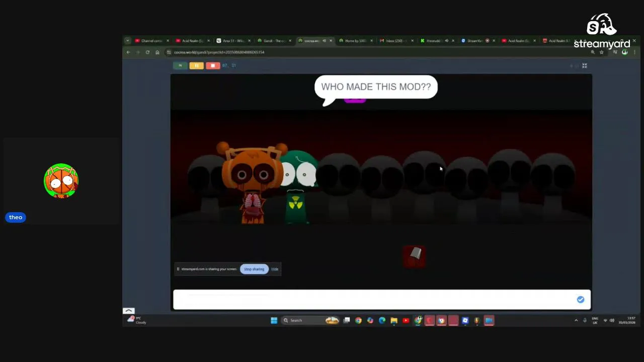The width and height of the screenshot is (644, 362).
Task: Switch to the Channel content tab
Action: (151, 41)
